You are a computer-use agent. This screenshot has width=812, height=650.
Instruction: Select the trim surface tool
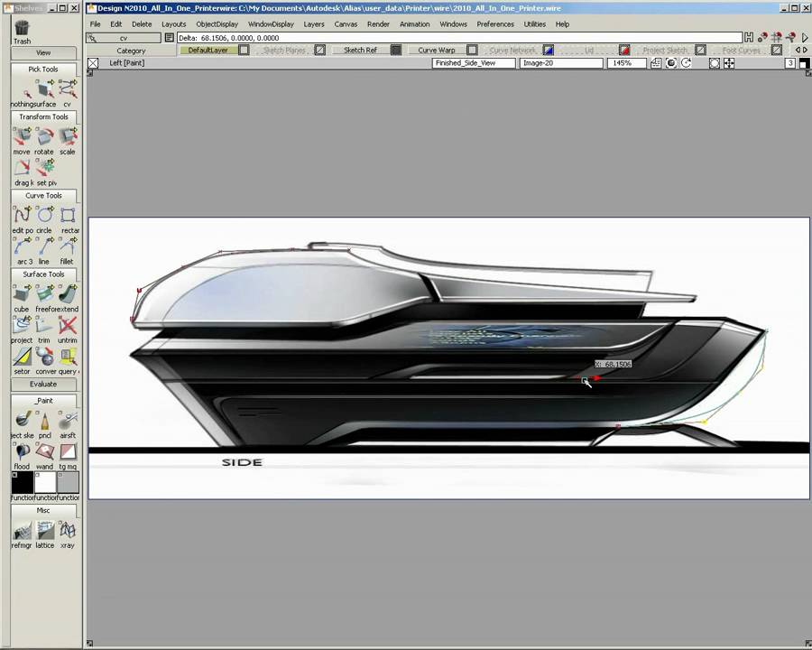click(44, 325)
